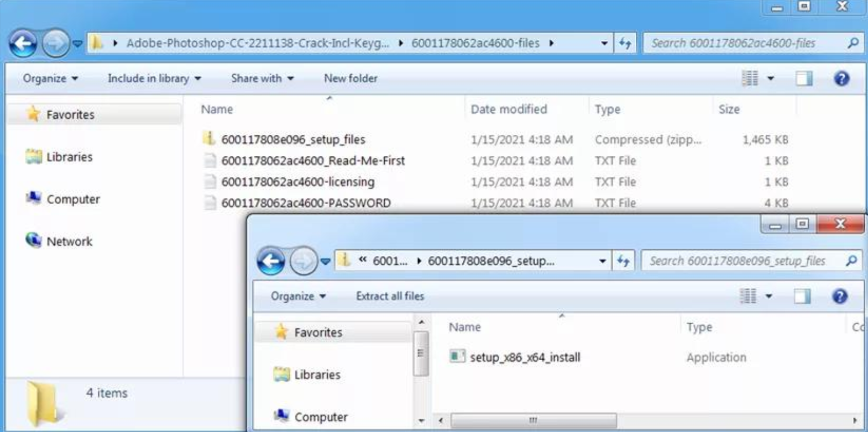Go back in the rear Explorer window
This screenshot has height=432, width=868.
point(23,43)
